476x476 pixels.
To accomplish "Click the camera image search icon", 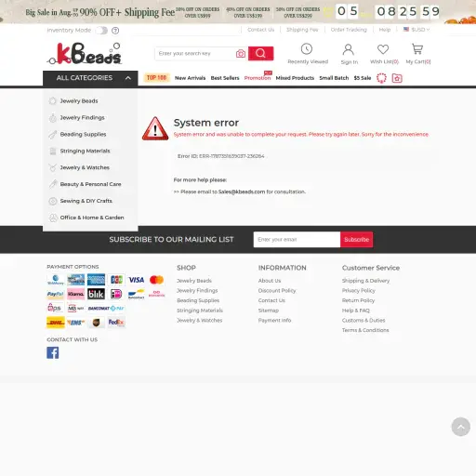I will [241, 54].
